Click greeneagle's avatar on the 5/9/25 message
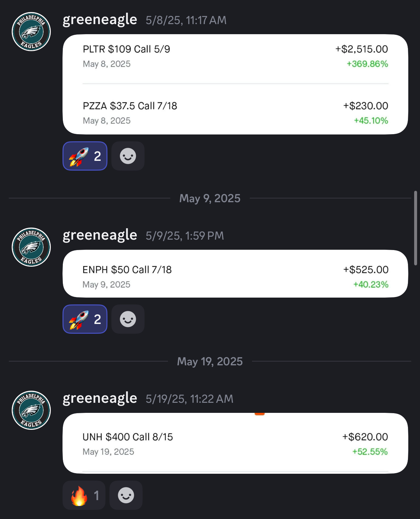The image size is (420, 519). pyautogui.click(x=31, y=247)
